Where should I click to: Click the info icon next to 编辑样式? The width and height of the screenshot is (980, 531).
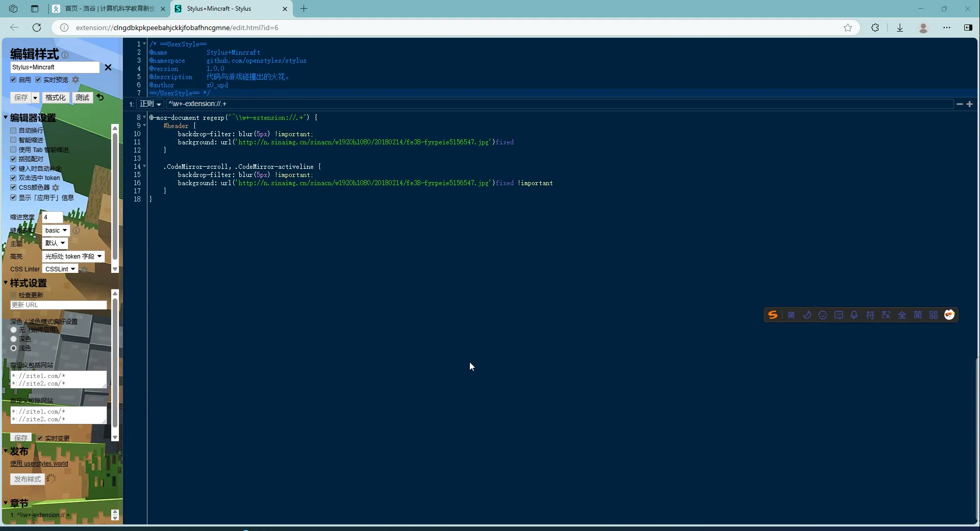click(x=65, y=55)
